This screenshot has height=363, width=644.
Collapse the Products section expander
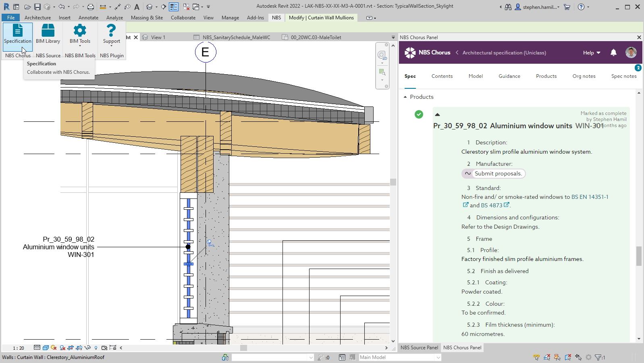(x=405, y=97)
